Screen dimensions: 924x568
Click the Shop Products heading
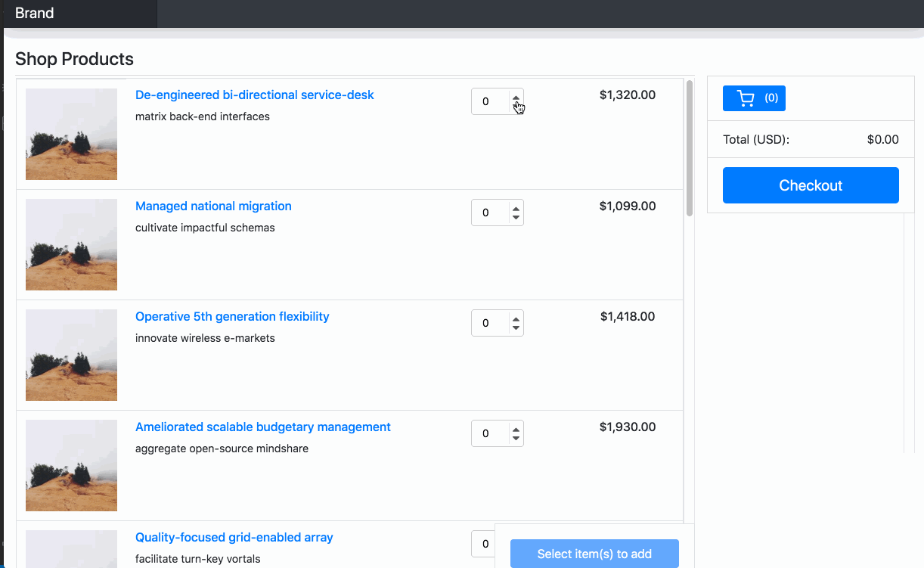coord(74,59)
